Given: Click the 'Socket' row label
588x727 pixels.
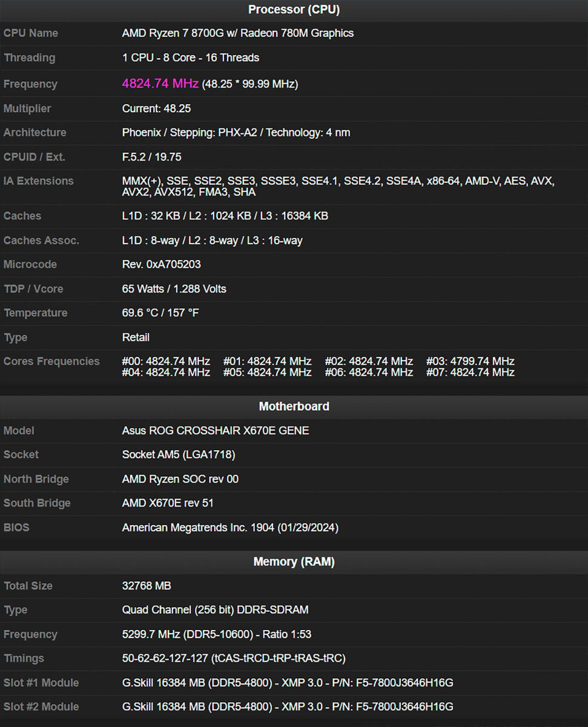Looking at the screenshot, I should click(21, 454).
